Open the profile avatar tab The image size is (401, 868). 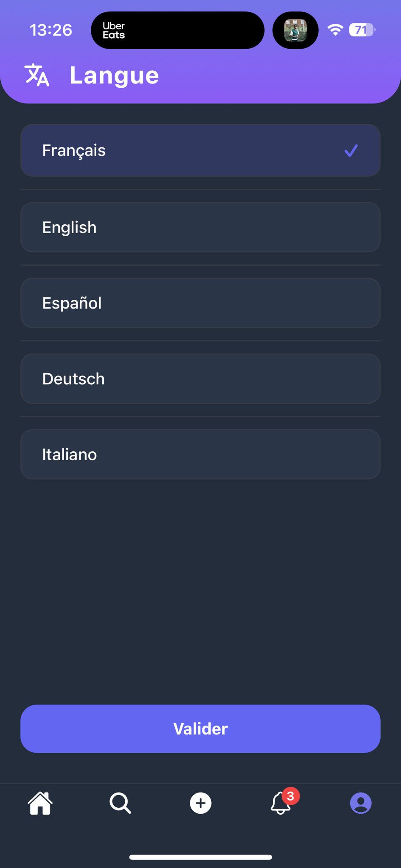click(361, 803)
